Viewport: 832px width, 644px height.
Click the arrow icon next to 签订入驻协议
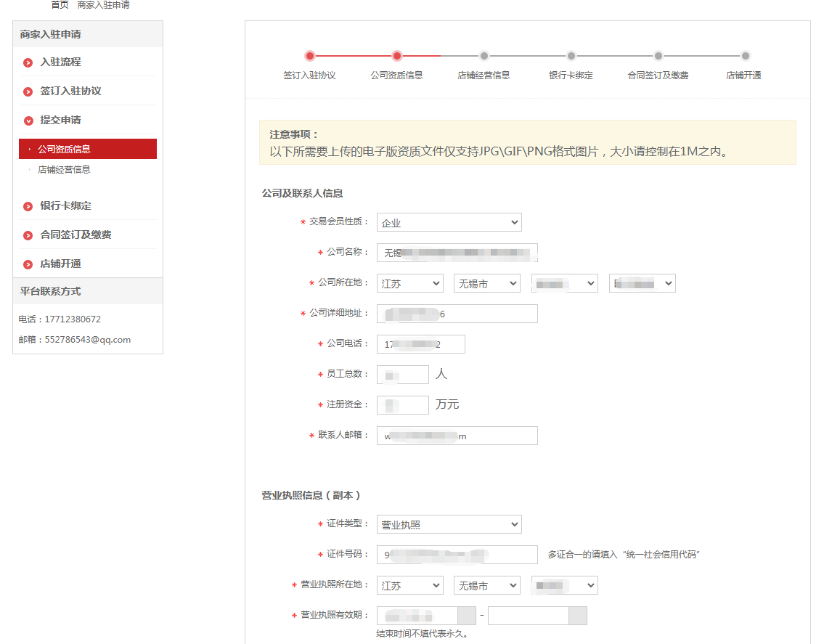28,91
